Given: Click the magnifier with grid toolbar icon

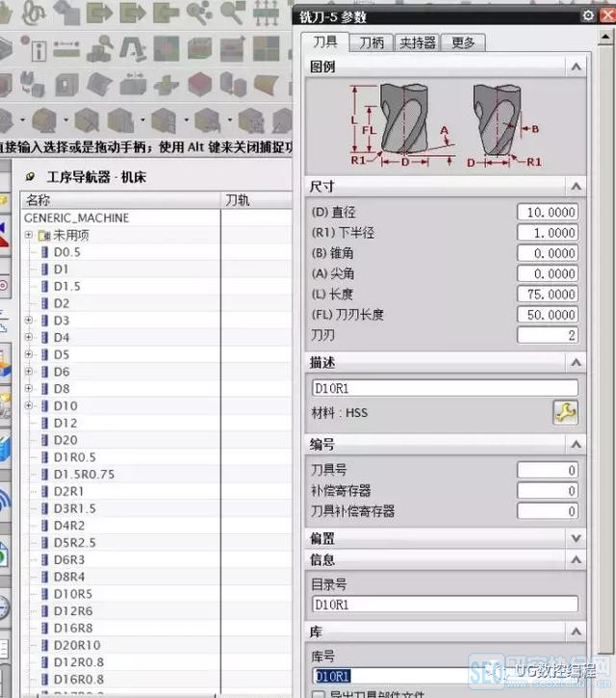Looking at the screenshot, I should (x=234, y=13).
